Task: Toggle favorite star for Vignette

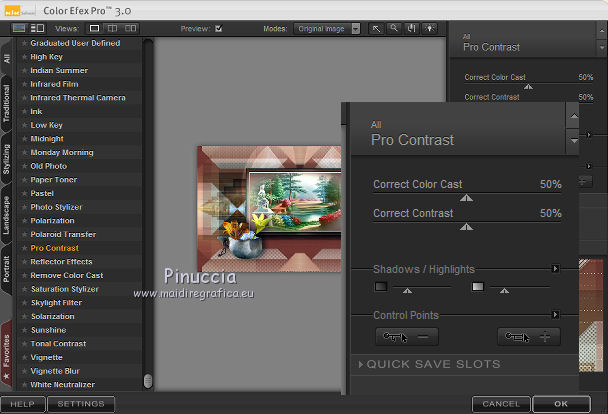Action: click(24, 357)
